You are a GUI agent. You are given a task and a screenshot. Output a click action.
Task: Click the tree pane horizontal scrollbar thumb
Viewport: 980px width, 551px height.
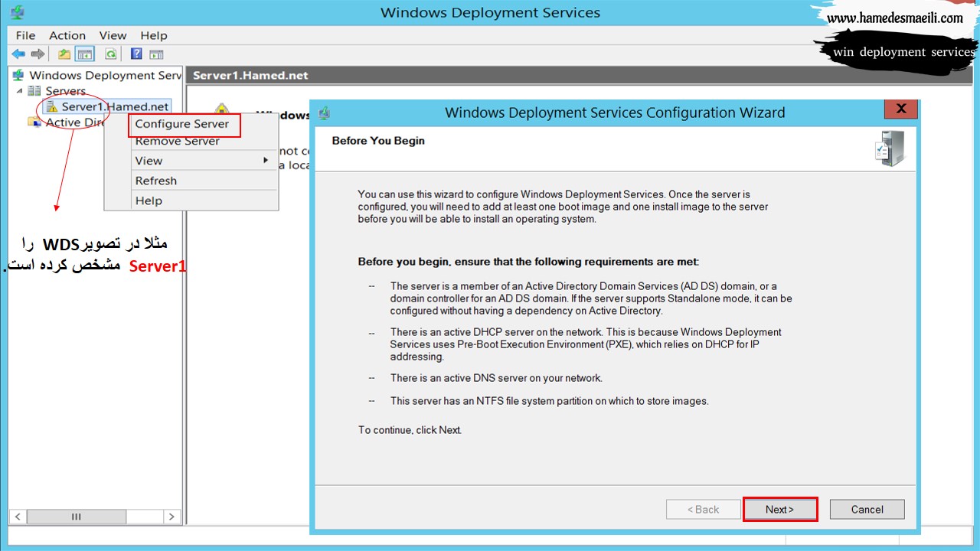(76, 517)
